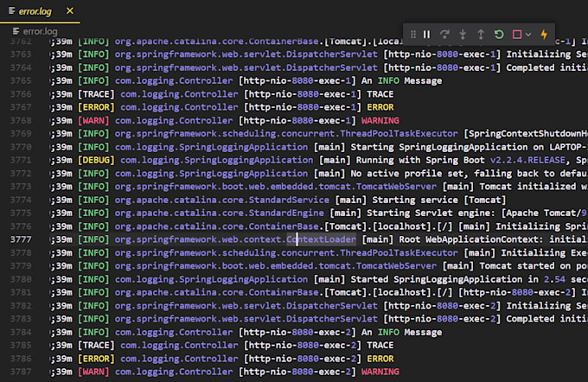This screenshot has width=588, height=382.
Task: Click 'Root WebApplicationContext' text
Action: (469, 239)
